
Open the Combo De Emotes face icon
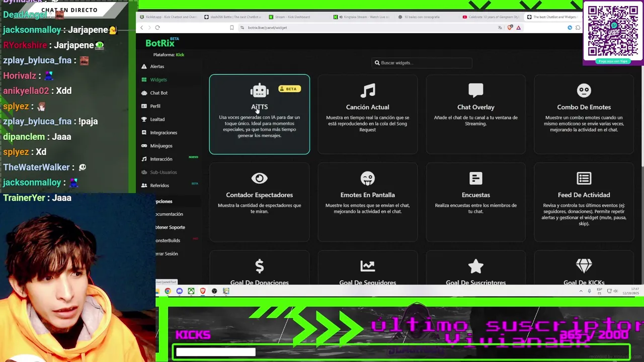[584, 90]
